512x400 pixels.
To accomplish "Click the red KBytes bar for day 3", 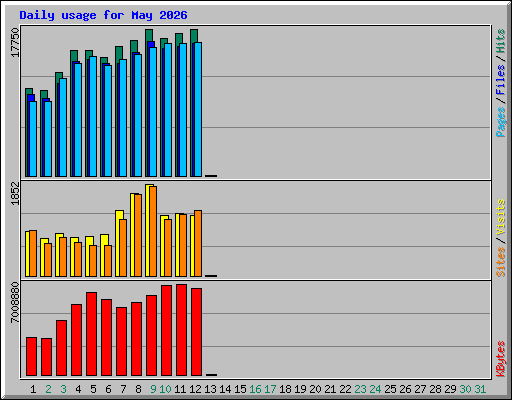I will click(61, 348).
